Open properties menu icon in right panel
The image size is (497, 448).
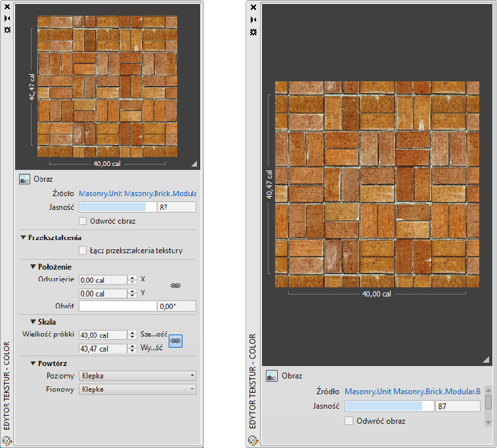253,31
